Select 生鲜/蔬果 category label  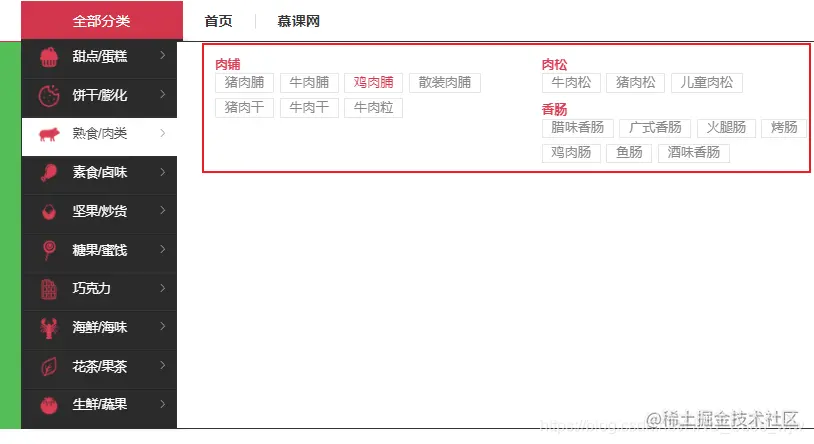click(100, 405)
